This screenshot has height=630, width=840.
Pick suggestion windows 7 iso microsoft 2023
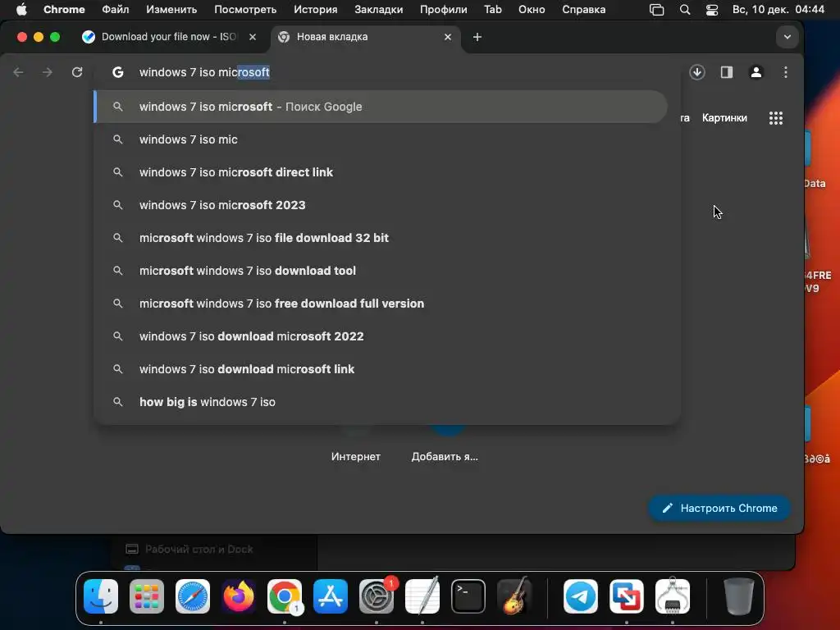tap(381, 205)
